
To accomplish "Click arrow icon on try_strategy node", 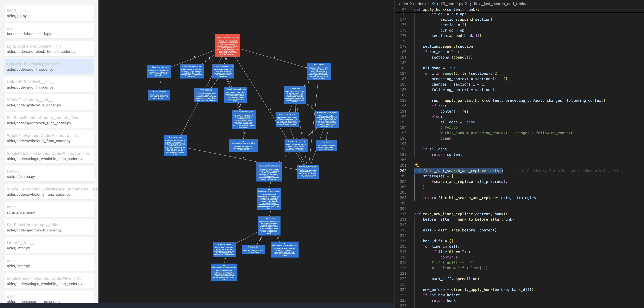I will [x=265, y=218].
